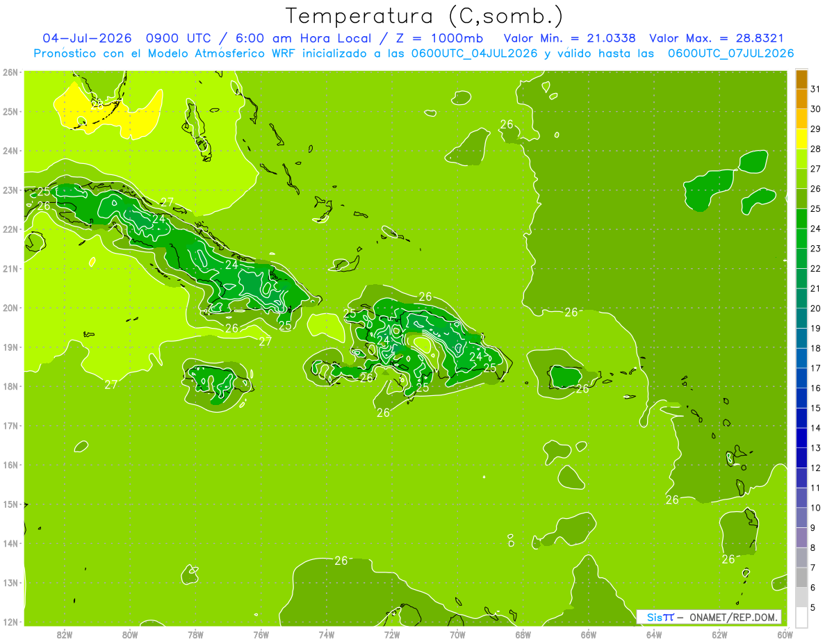
Task: Click the 70W longitude axis label
Action: pyautogui.click(x=457, y=634)
